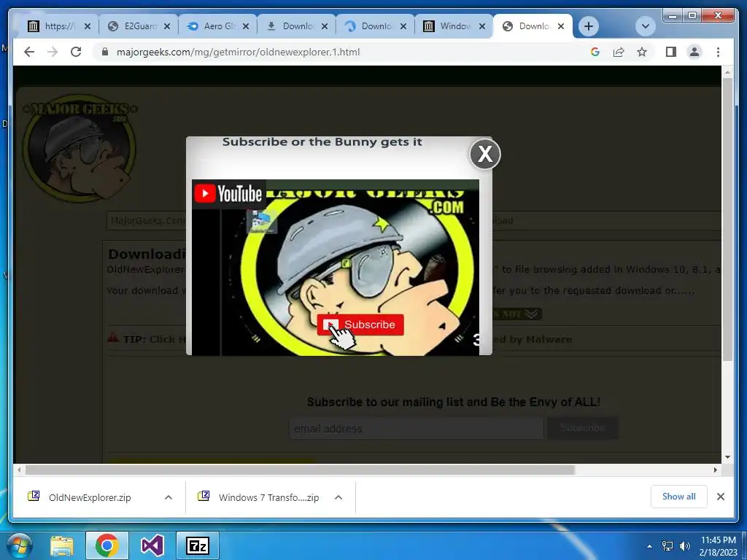The image size is (747, 560).
Task: Open a new tab with plus button
Action: coord(589,26)
